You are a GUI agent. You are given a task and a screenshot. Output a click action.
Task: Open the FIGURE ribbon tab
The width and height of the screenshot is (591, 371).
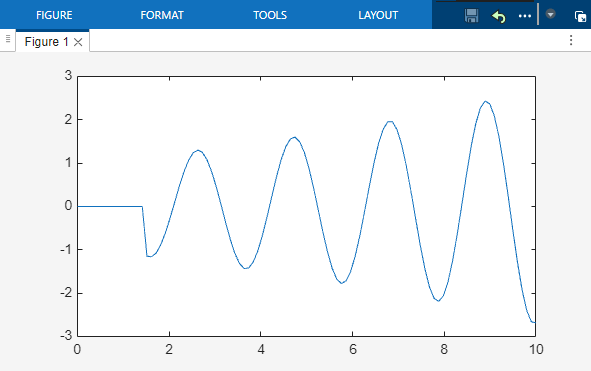point(54,15)
